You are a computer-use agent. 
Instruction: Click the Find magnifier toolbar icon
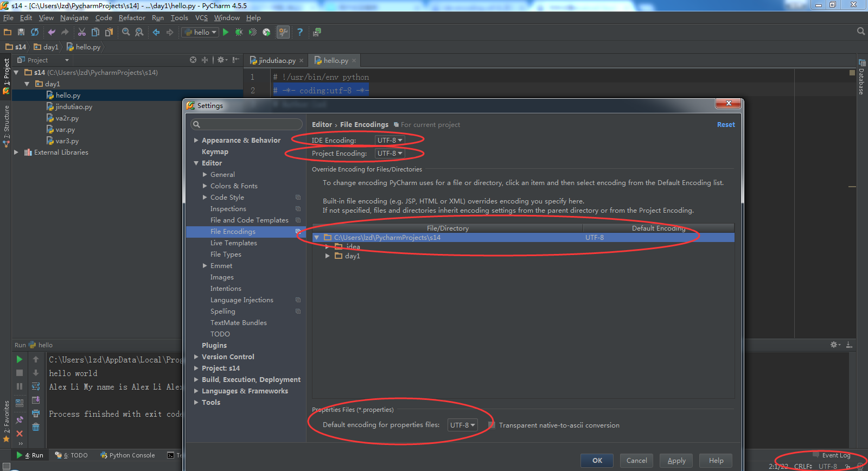126,33
